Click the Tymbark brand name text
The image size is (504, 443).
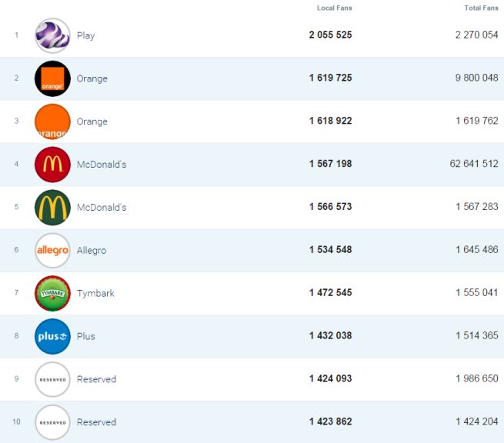95,293
